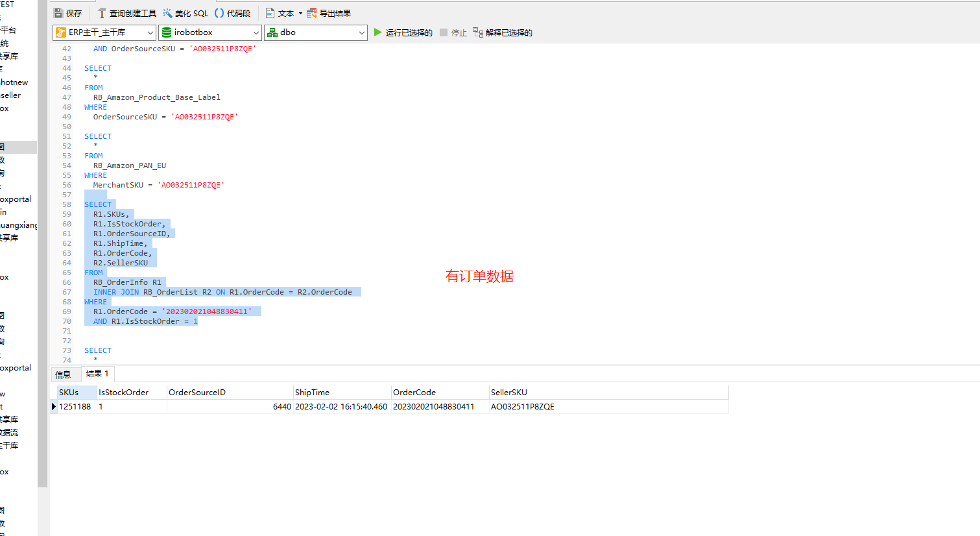Insert a snippet via 代码段
The height and width of the screenshot is (536, 980).
point(232,13)
